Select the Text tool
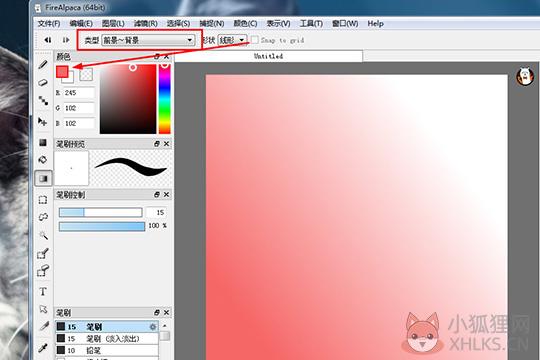Image resolution: width=540 pixels, height=360 pixels. tap(43, 291)
